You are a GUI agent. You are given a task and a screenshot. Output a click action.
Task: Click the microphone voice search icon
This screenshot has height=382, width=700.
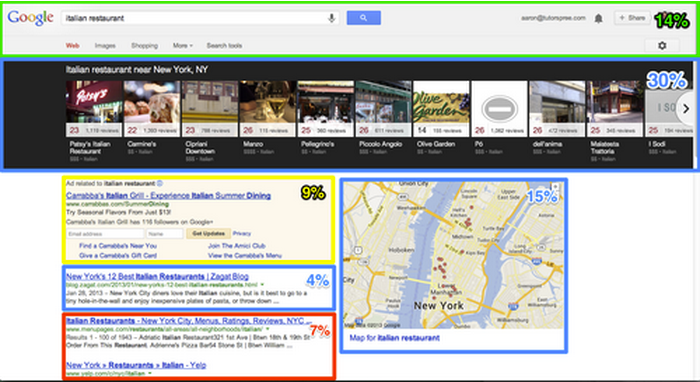pyautogui.click(x=331, y=18)
